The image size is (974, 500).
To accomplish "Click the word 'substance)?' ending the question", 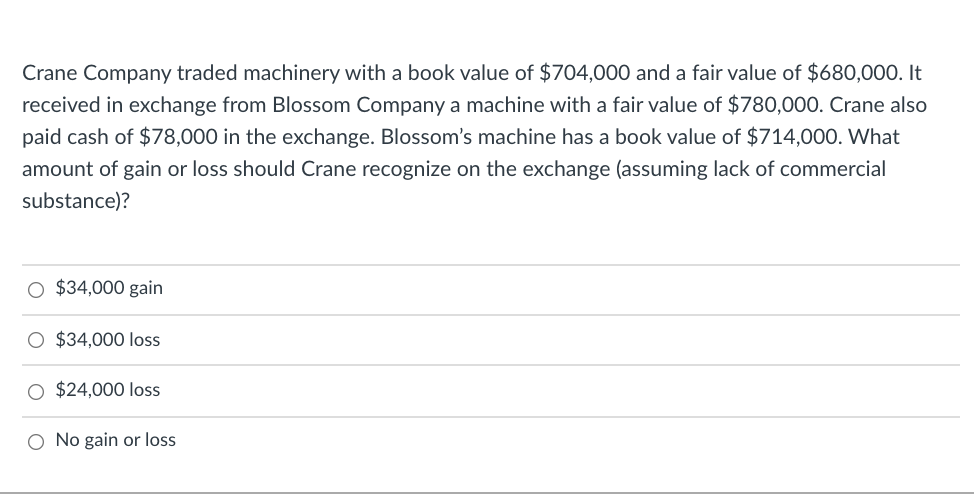I will click(x=76, y=201).
